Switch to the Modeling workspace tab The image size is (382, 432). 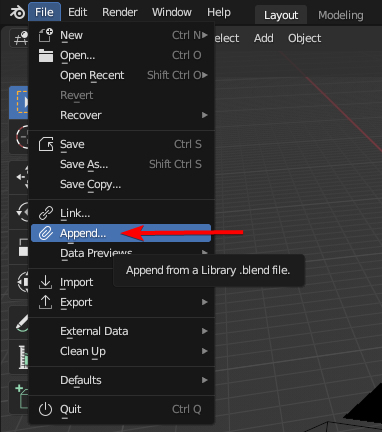point(341,15)
